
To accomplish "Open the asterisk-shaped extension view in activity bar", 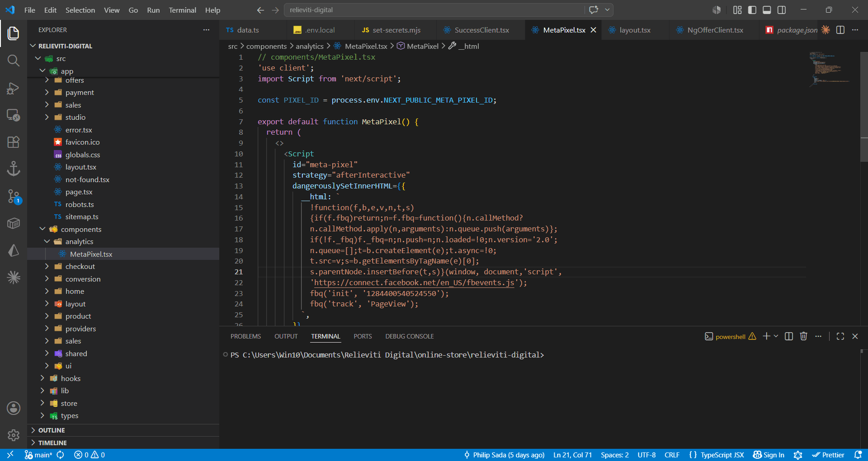I will coord(14,277).
